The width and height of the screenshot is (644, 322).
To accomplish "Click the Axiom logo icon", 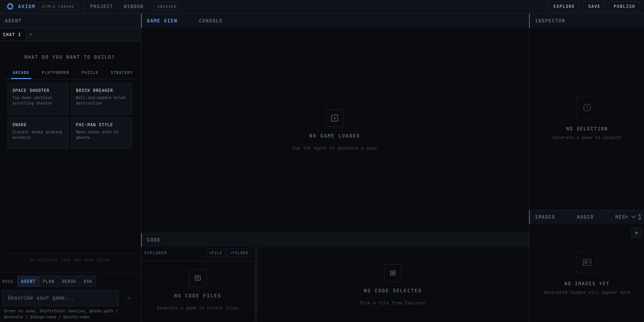I will [x=10, y=7].
